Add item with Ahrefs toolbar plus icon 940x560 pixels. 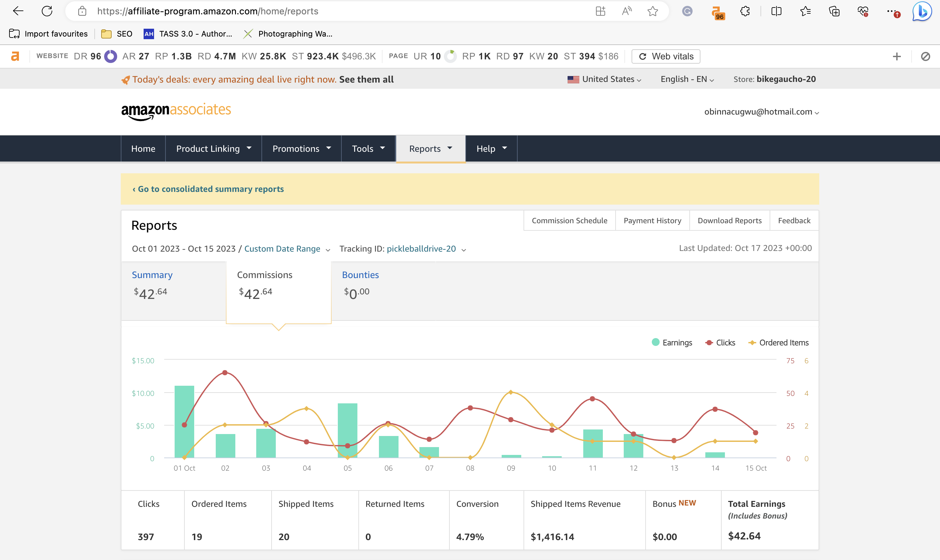click(897, 56)
